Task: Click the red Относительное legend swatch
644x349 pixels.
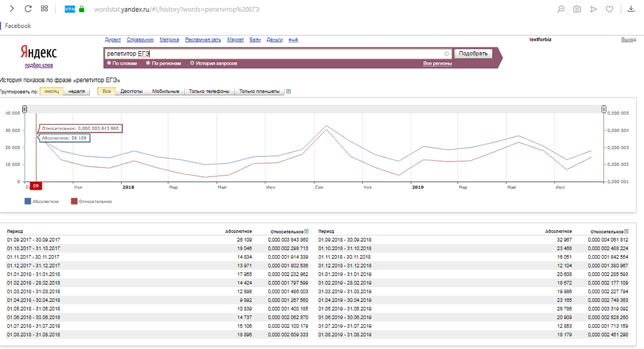Action: pos(74,202)
